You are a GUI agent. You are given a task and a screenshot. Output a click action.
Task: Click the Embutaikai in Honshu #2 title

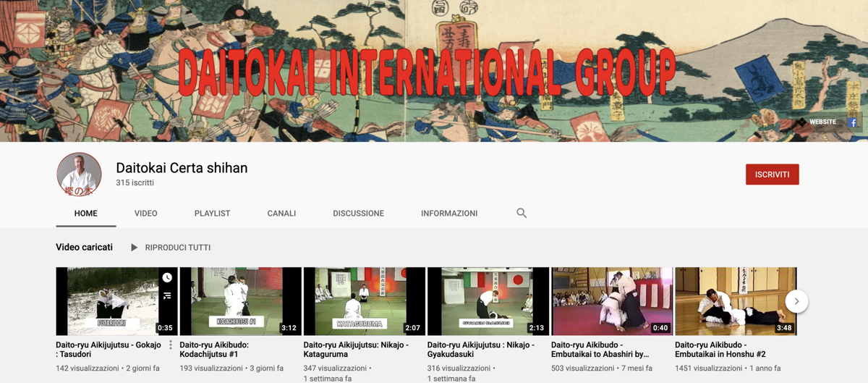tap(720, 350)
